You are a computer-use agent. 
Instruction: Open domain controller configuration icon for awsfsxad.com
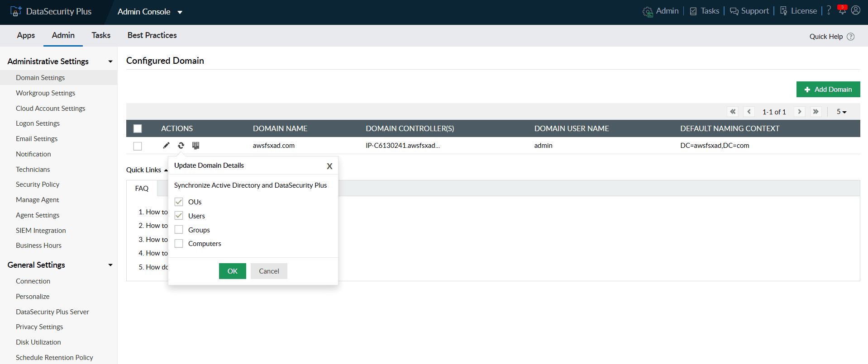196,145
